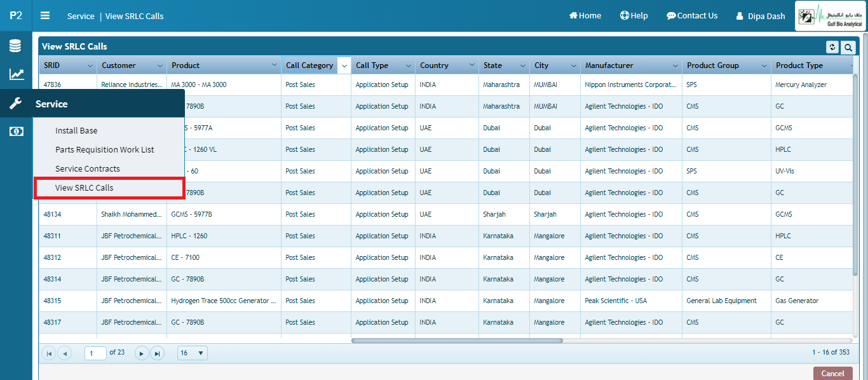Viewport: 868px width, 380px height.
Task: Click Shaikh Mohammed customer cell
Action: tap(132, 214)
